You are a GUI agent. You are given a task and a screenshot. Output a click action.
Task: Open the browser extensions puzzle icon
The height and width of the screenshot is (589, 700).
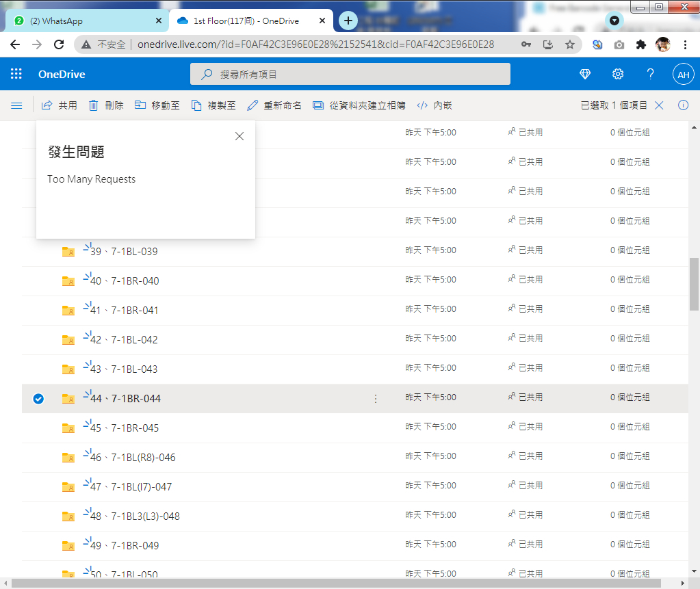tap(641, 44)
